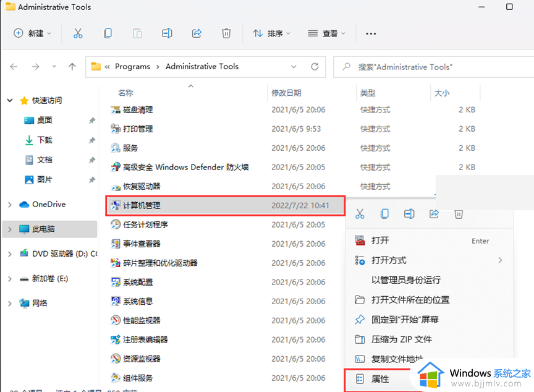Screen dimensions: 534x392
Task: Open the 查看 view dropdown
Action: 326,33
